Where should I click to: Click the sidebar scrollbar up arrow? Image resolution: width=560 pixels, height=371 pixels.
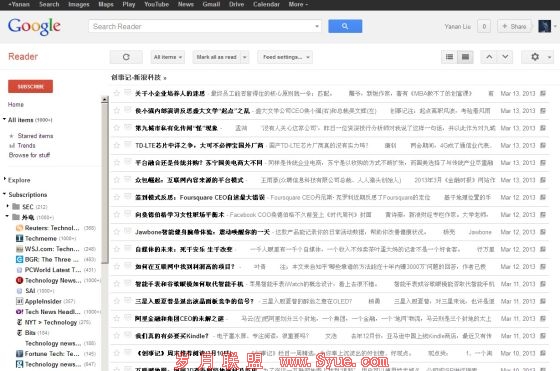click(105, 99)
